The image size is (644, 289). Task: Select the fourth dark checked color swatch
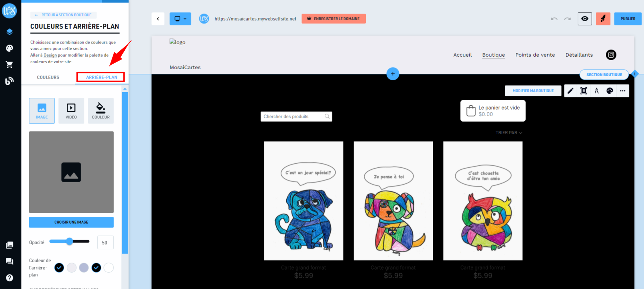click(96, 268)
